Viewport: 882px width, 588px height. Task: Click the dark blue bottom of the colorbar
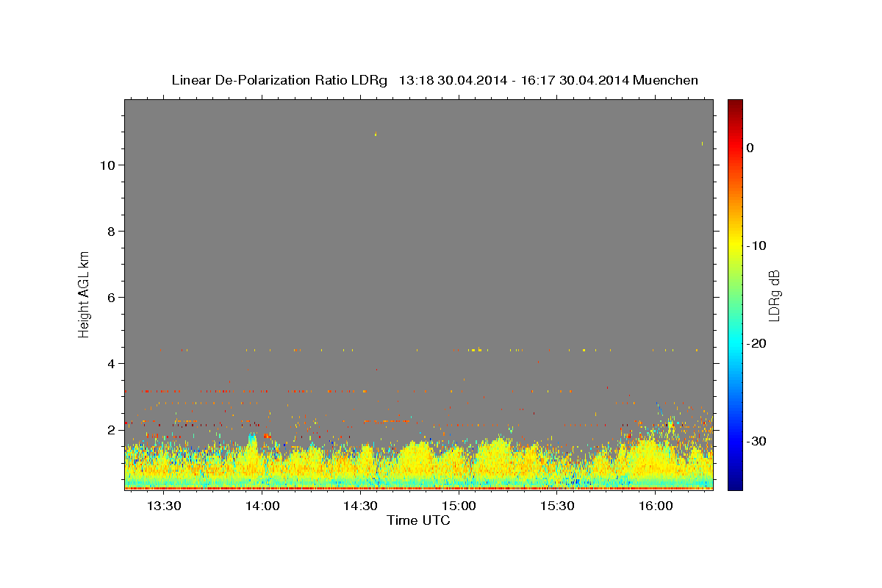(x=735, y=484)
